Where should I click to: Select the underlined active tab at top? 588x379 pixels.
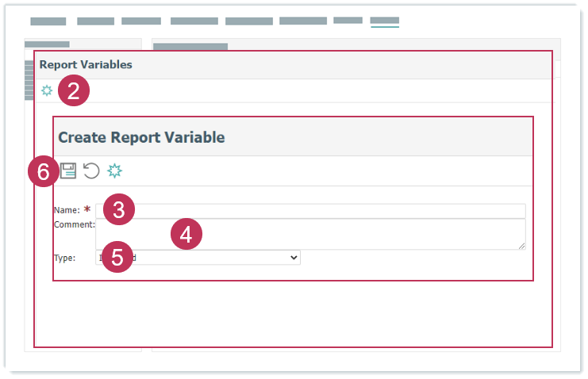coord(385,21)
